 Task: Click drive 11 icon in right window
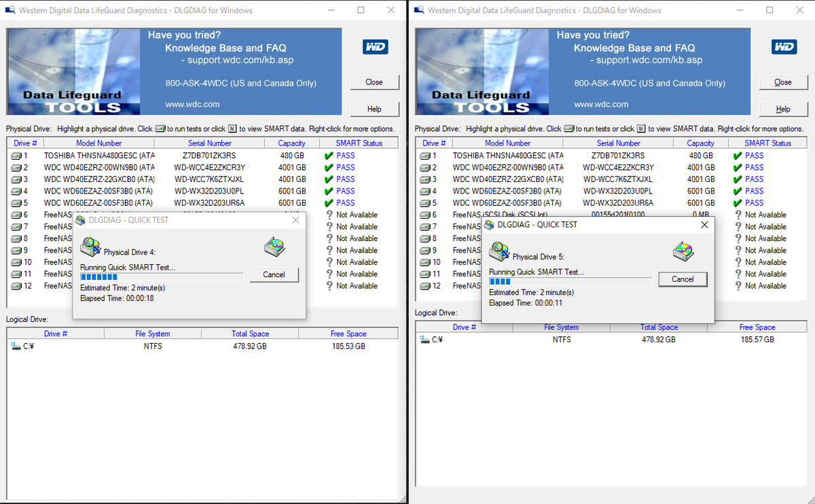point(424,274)
